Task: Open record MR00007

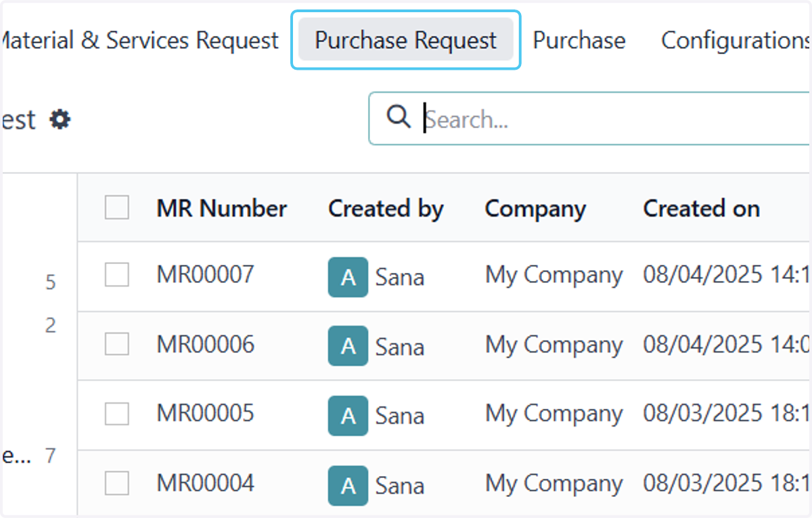Action: click(x=206, y=274)
